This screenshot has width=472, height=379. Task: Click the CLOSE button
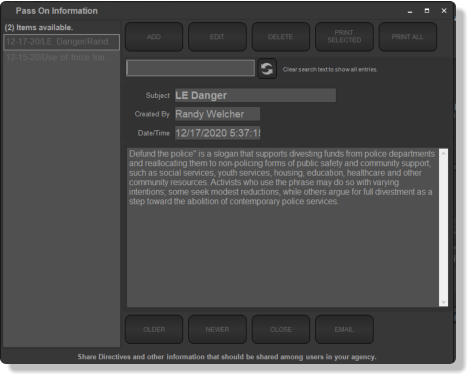(281, 329)
